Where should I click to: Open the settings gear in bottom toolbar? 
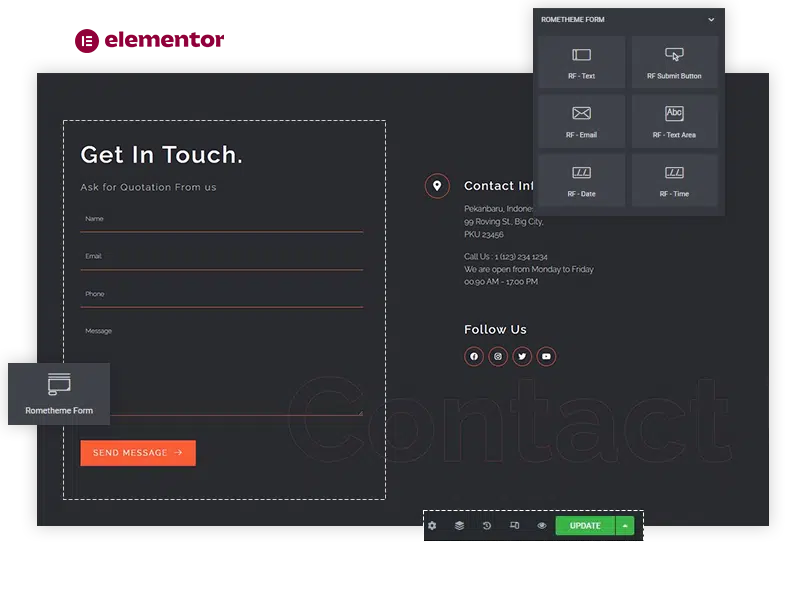point(432,526)
